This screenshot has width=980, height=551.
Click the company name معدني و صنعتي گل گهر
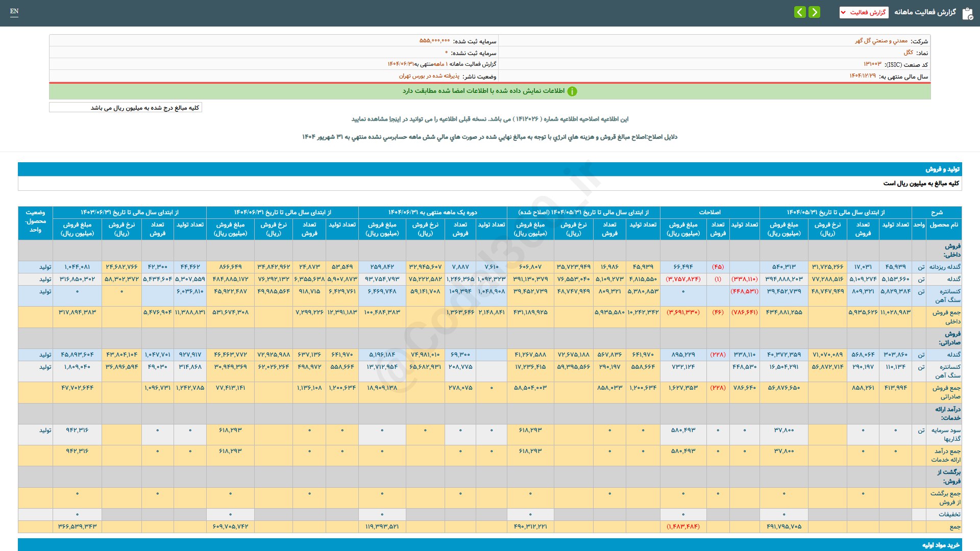pyautogui.click(x=881, y=41)
